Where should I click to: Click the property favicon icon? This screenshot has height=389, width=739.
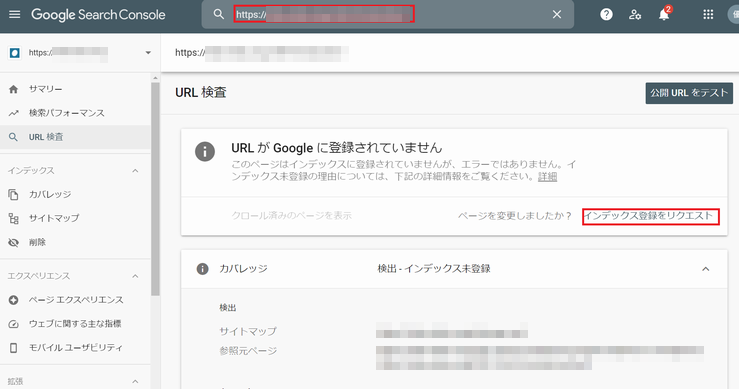[x=15, y=53]
